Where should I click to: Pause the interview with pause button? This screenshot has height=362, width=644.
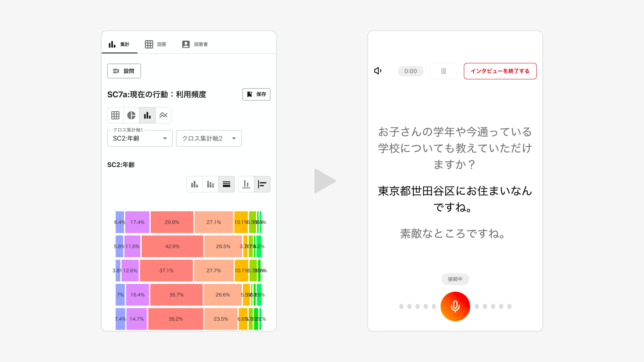pyautogui.click(x=444, y=71)
